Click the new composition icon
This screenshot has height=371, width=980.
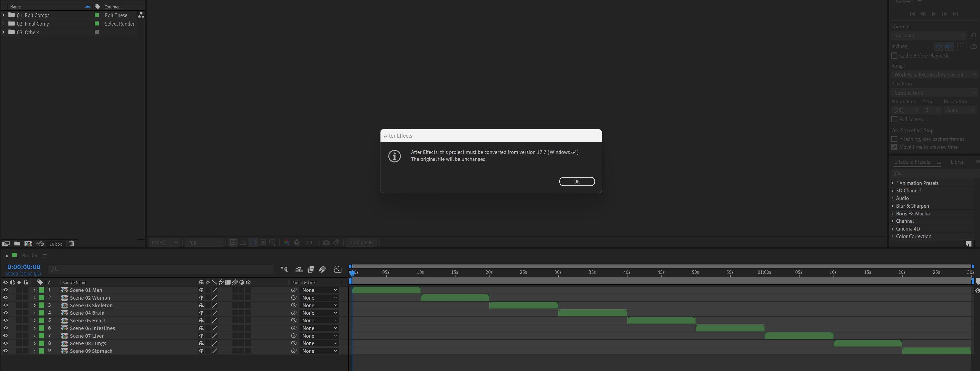[28, 244]
